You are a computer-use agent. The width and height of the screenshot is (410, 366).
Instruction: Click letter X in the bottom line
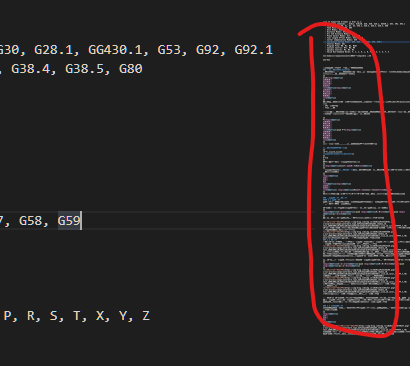100,315
